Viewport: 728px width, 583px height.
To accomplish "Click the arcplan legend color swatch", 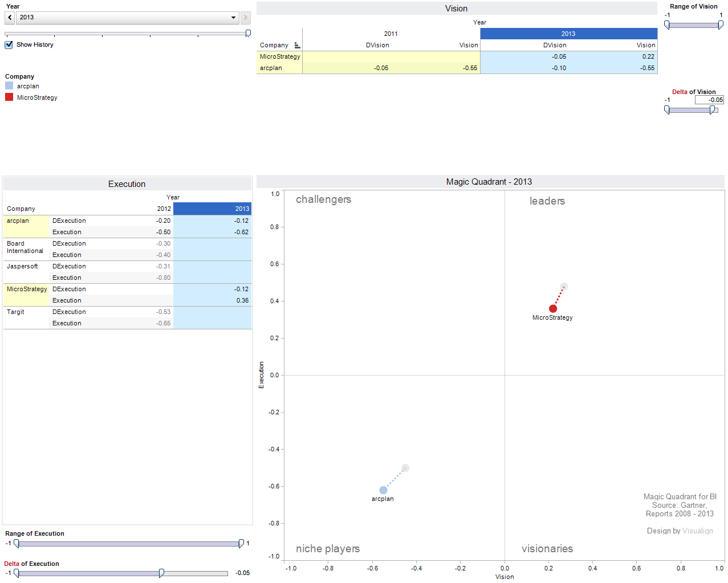I will coord(9,86).
